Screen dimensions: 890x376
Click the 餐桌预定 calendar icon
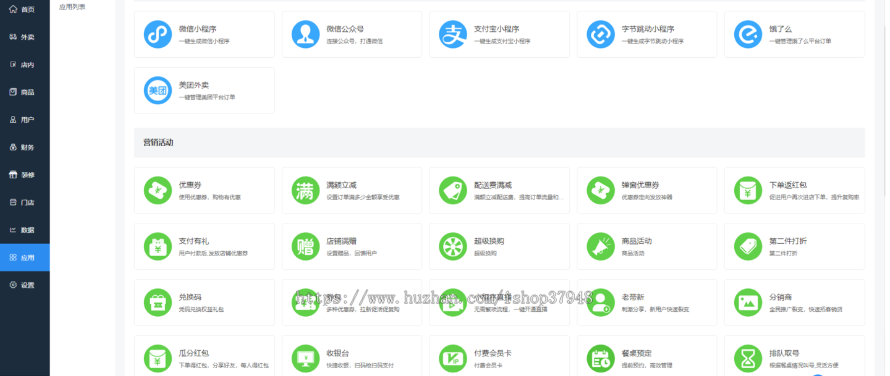point(601,358)
